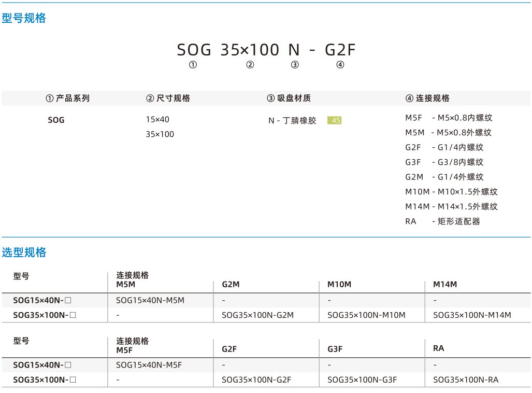This screenshot has width=532, height=393.
Task: Select table cell "SOG15×40N-M5F"
Action: click(149, 365)
